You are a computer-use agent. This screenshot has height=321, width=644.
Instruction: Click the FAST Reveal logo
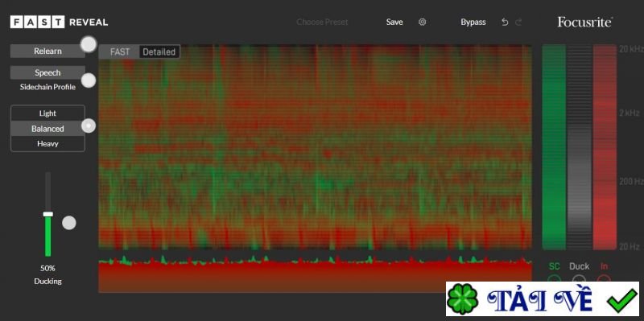[x=59, y=23]
